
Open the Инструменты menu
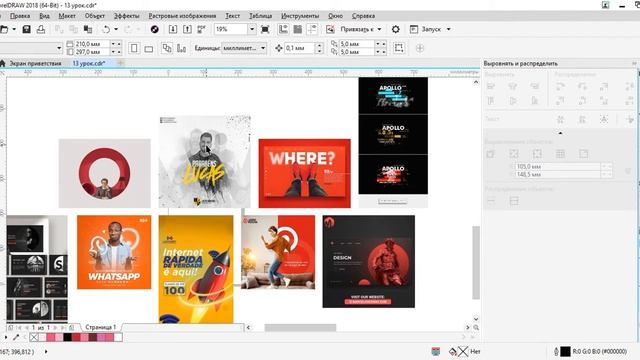(x=300, y=16)
